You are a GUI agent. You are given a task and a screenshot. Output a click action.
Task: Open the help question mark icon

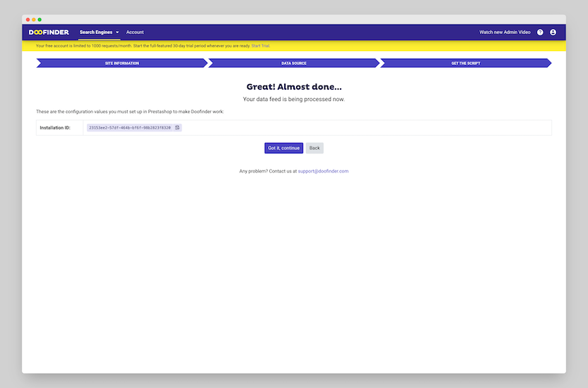[x=540, y=33]
